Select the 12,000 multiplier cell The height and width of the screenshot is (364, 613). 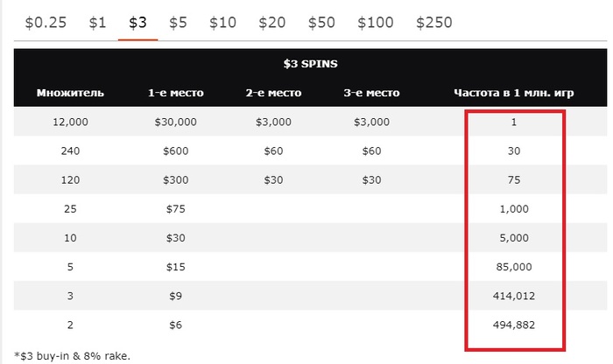(x=70, y=122)
